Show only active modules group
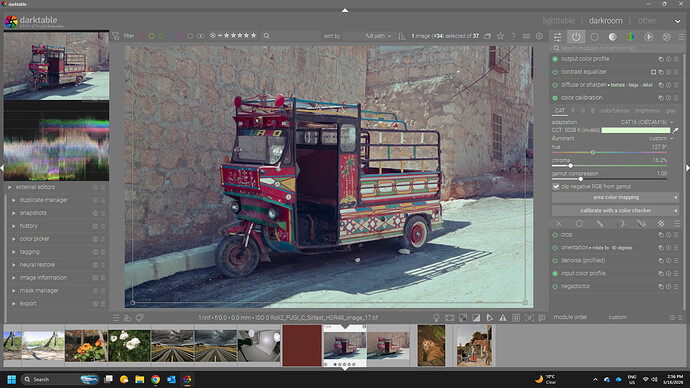This screenshot has height=388, width=690. 576,37
